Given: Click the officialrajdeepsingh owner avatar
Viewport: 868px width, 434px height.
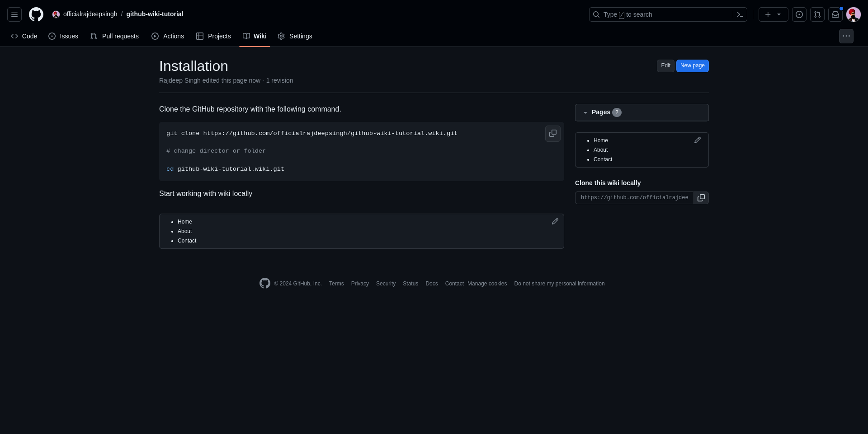Looking at the screenshot, I should point(56,14).
